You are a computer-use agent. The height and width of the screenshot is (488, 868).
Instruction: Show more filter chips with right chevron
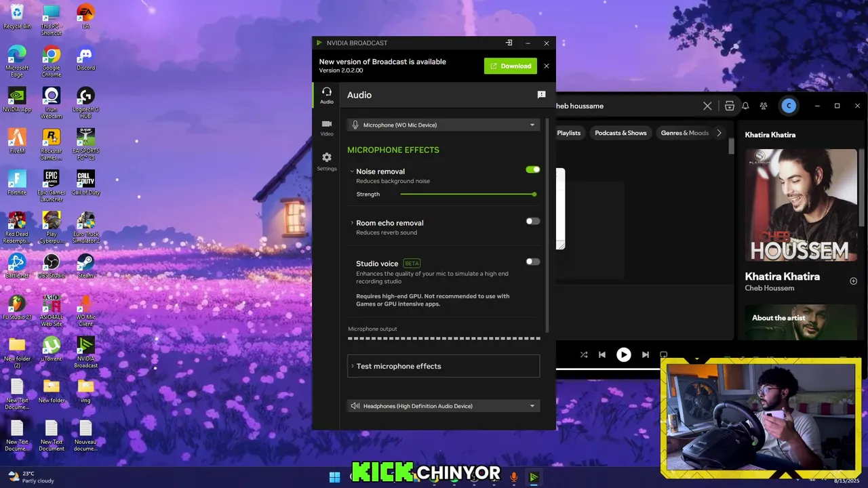click(x=719, y=133)
